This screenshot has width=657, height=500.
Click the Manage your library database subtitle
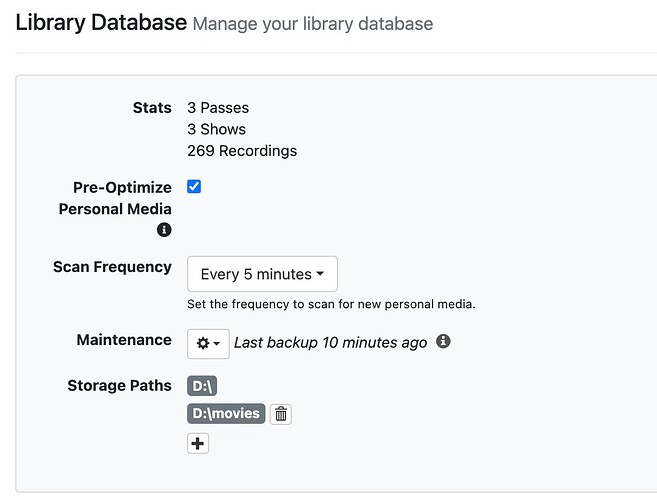click(313, 23)
